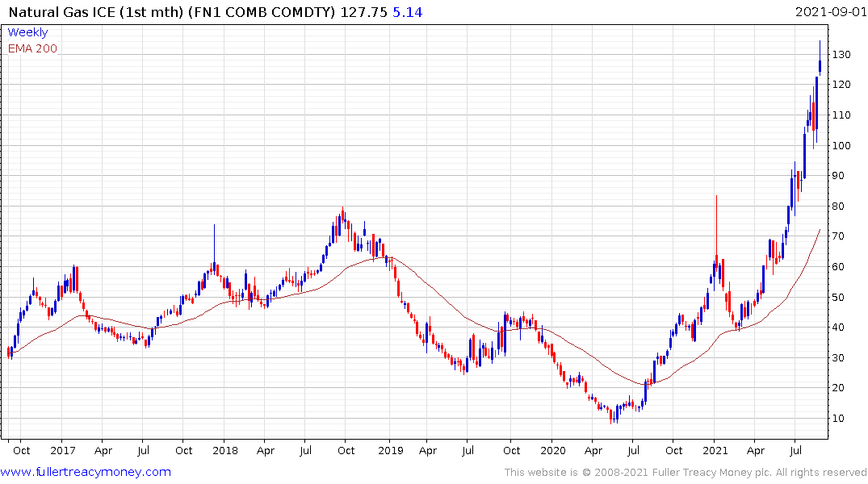Click the 10 price axis label
868x484 pixels.
[839, 418]
